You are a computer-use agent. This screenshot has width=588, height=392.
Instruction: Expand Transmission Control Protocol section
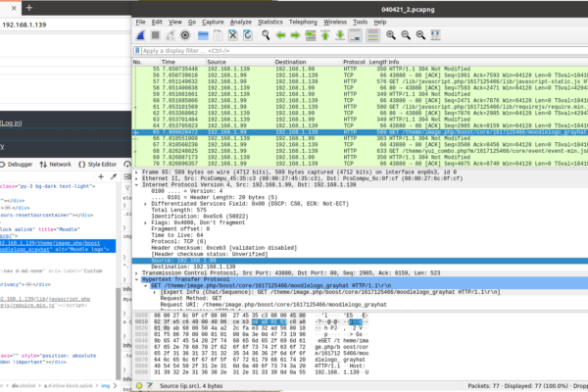137,273
